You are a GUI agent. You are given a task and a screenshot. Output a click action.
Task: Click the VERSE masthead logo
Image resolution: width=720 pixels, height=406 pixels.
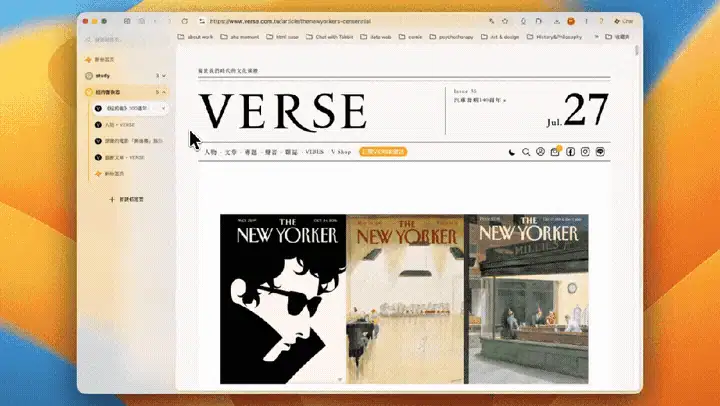[x=283, y=111]
